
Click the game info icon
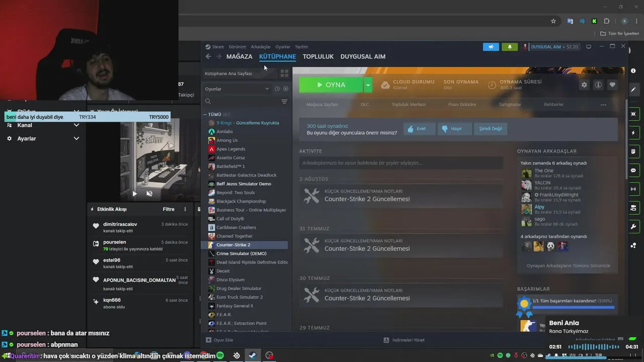point(598,85)
